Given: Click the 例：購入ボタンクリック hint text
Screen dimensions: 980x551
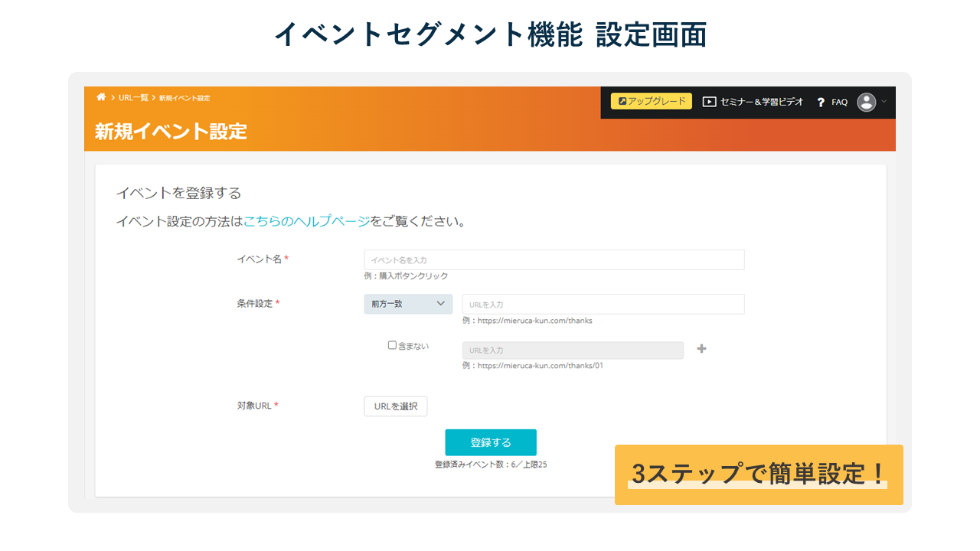Looking at the screenshot, I should 406,275.
